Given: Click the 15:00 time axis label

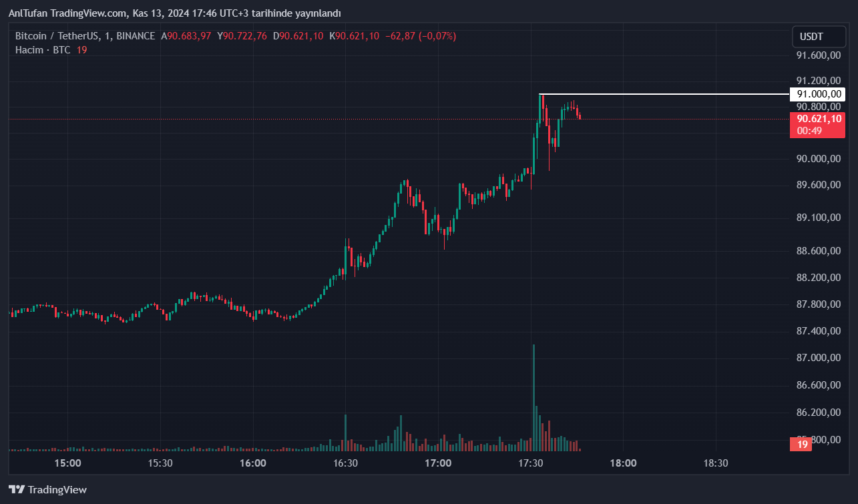Looking at the screenshot, I should (67, 463).
